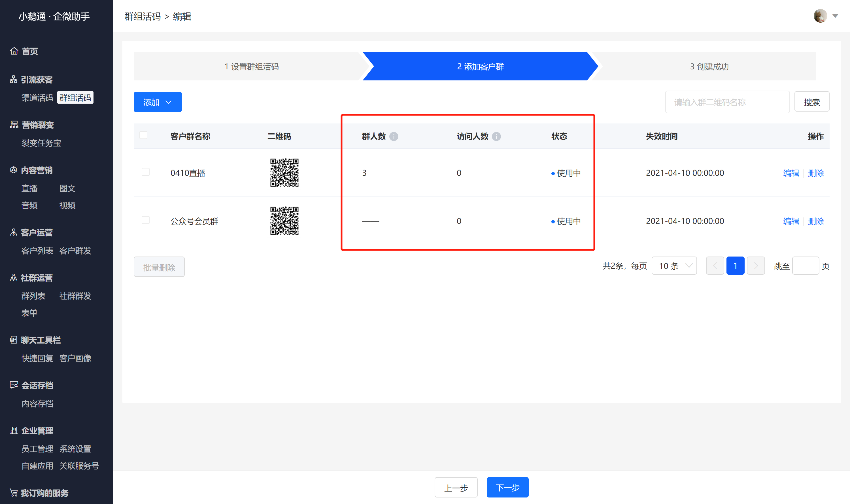850x504 pixels.
Task: Click the 营销裂变 section icon
Action: click(14, 125)
